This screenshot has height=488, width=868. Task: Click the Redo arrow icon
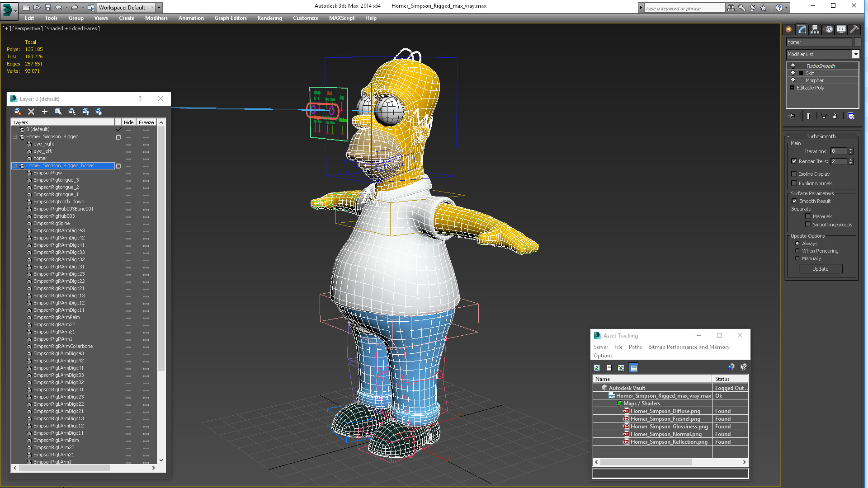(x=75, y=7)
